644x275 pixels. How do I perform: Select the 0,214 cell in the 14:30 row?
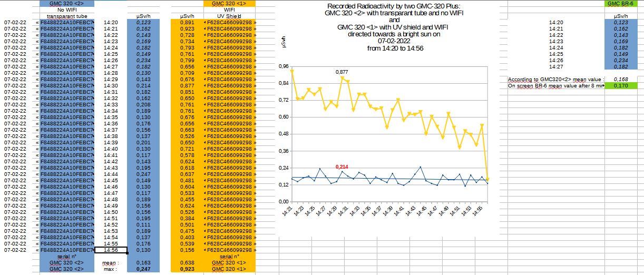(x=142, y=86)
